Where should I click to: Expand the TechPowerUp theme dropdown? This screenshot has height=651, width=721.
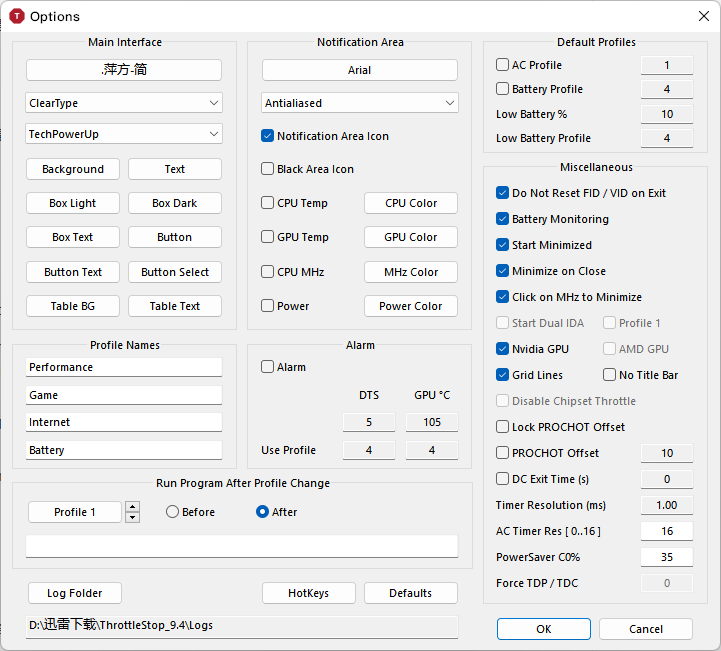pos(124,133)
